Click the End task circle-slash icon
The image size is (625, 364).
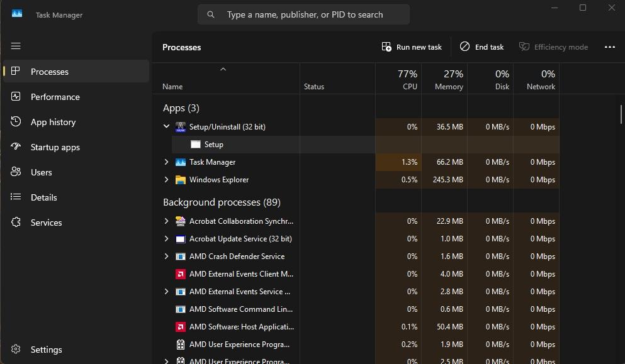tap(465, 47)
